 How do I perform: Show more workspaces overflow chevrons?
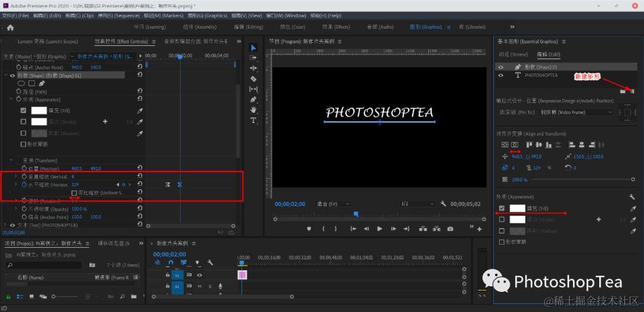(x=512, y=27)
